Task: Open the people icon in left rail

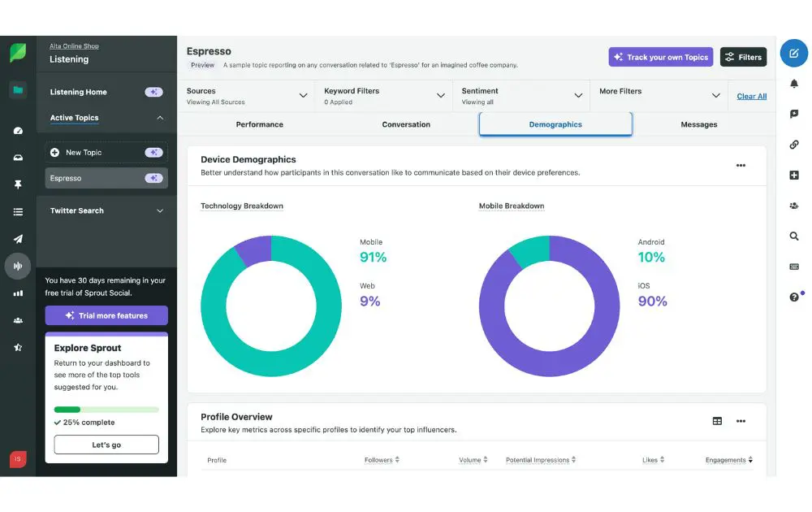Action: (x=18, y=320)
